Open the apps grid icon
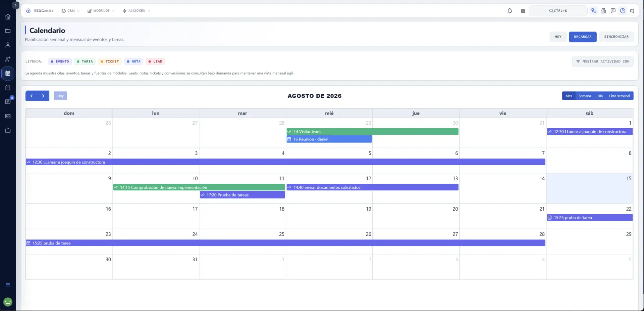The height and width of the screenshot is (311, 644). [523, 11]
